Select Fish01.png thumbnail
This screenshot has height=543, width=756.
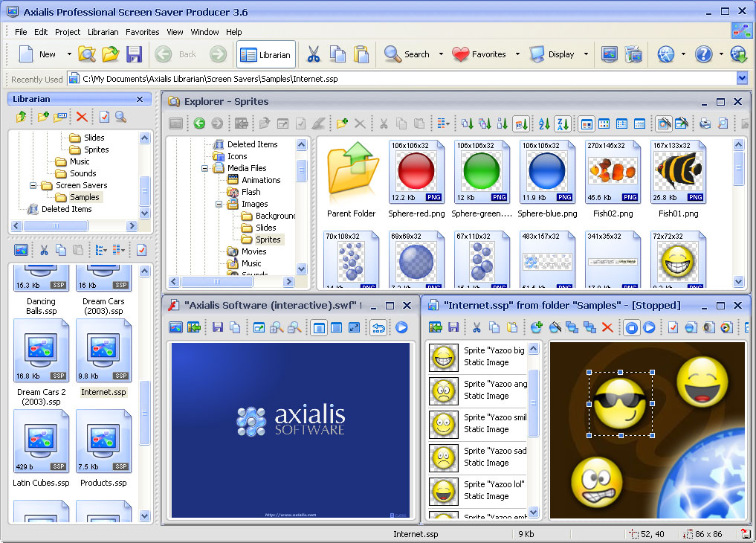coord(679,179)
